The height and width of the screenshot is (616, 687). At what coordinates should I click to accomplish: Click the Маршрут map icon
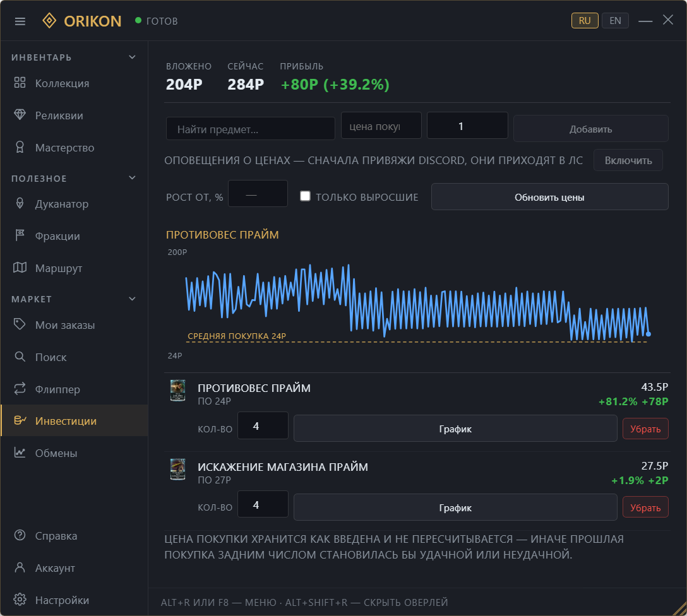click(20, 268)
